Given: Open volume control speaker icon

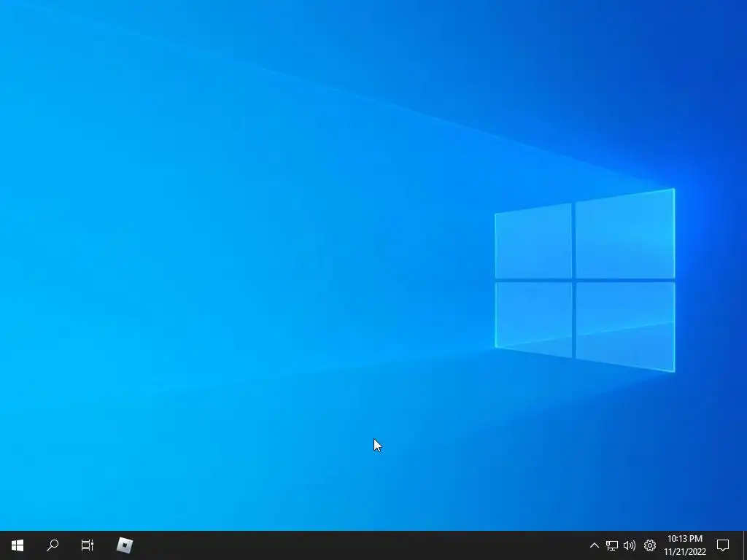Looking at the screenshot, I should (x=630, y=545).
